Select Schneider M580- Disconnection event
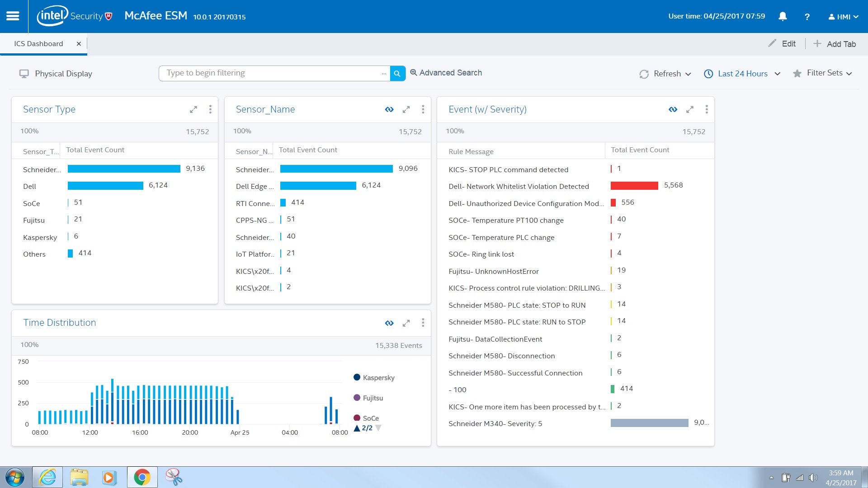 576,356
